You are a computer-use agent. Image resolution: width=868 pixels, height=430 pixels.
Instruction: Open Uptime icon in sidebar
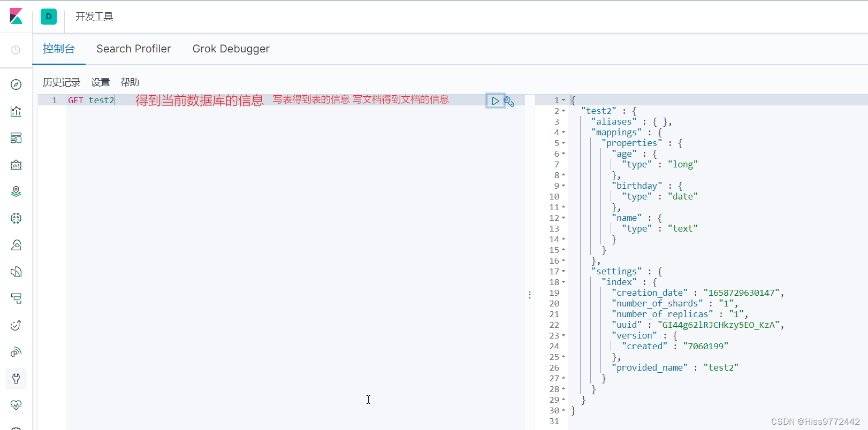pos(16,325)
